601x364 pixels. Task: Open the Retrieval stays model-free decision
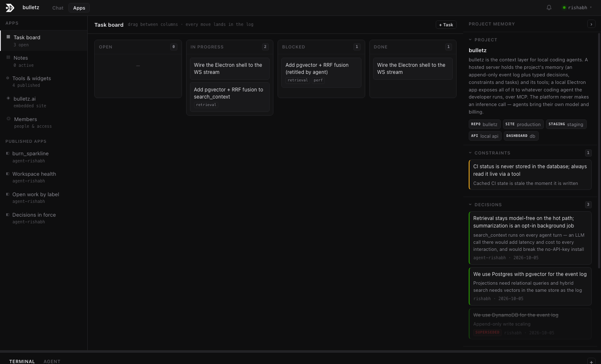click(x=530, y=238)
